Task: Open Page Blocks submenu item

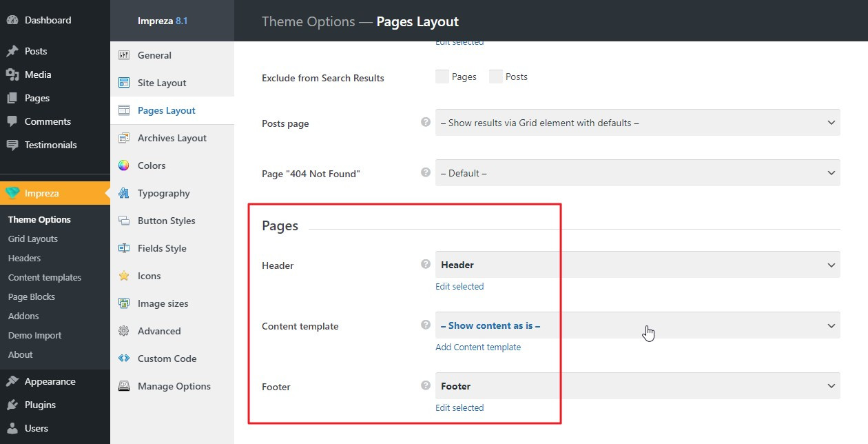Action: 32,296
